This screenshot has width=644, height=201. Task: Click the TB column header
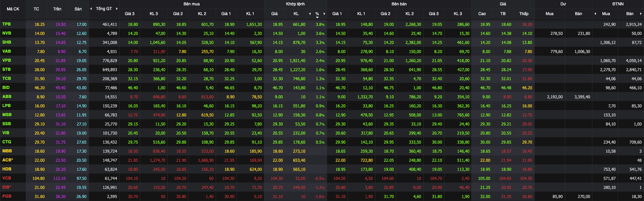pos(503,14)
